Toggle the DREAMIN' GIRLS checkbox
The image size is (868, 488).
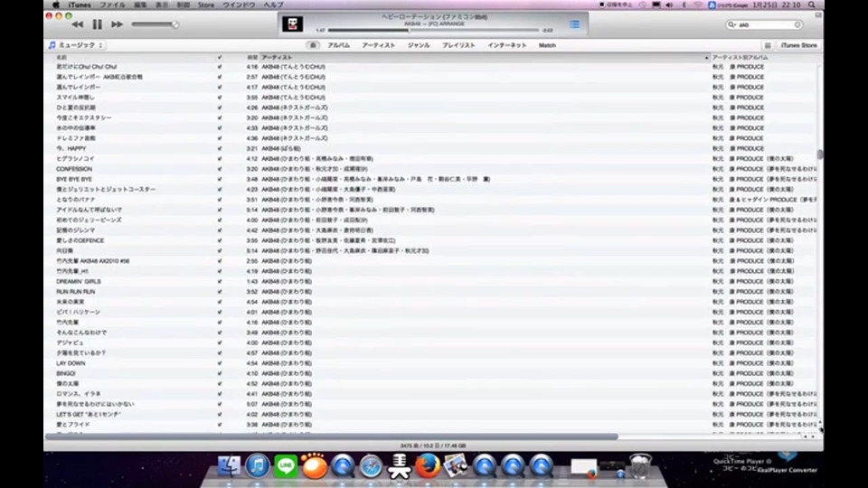tap(220, 282)
